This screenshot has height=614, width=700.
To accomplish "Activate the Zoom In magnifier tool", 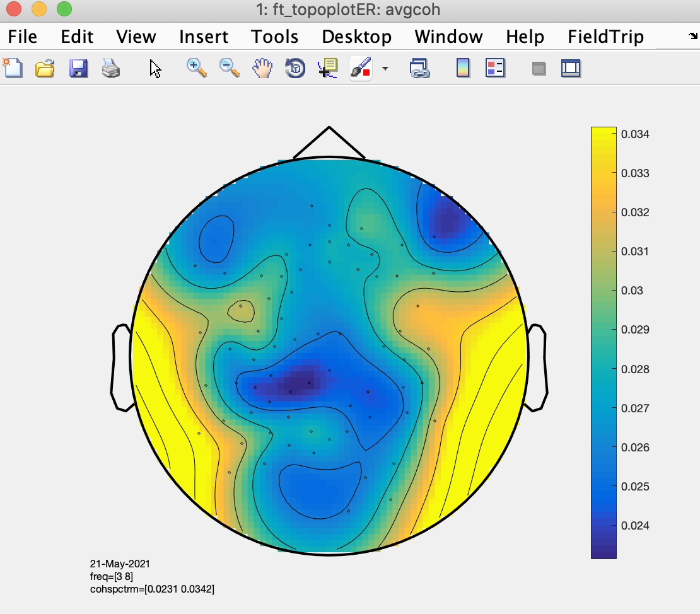I will [197, 67].
